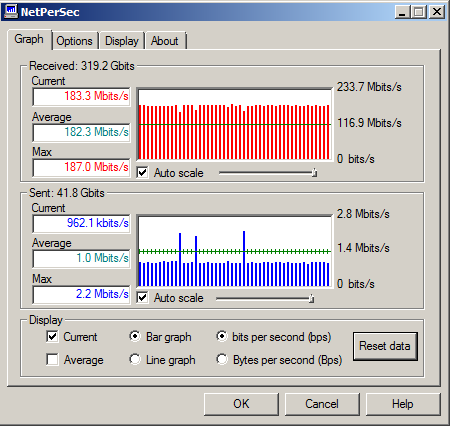Click the Sent: 41.8 Gbits heading
The width and height of the screenshot is (450, 426).
point(67,193)
